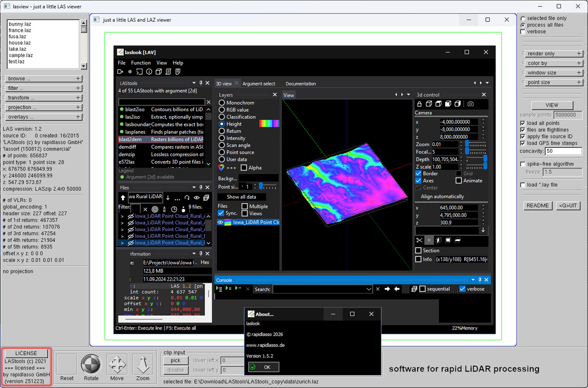Expand the filter section

coord(78,88)
